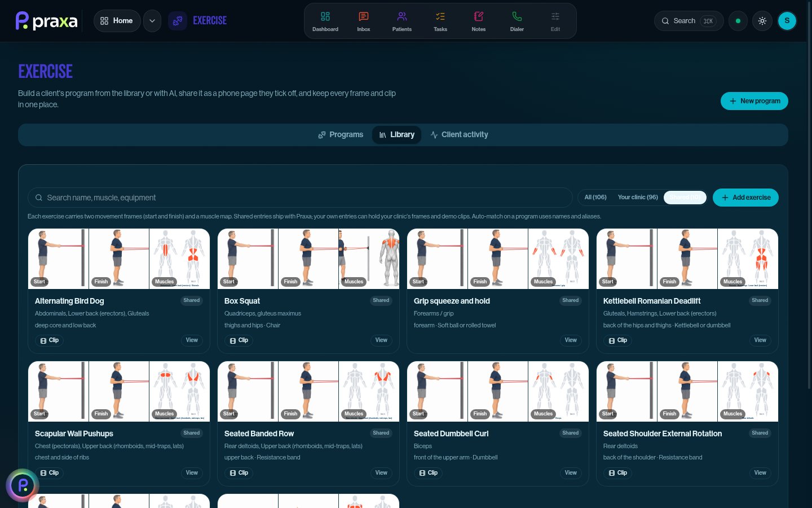This screenshot has width=812, height=508.
Task: Open Tasks from the top navigation
Action: pos(440,21)
